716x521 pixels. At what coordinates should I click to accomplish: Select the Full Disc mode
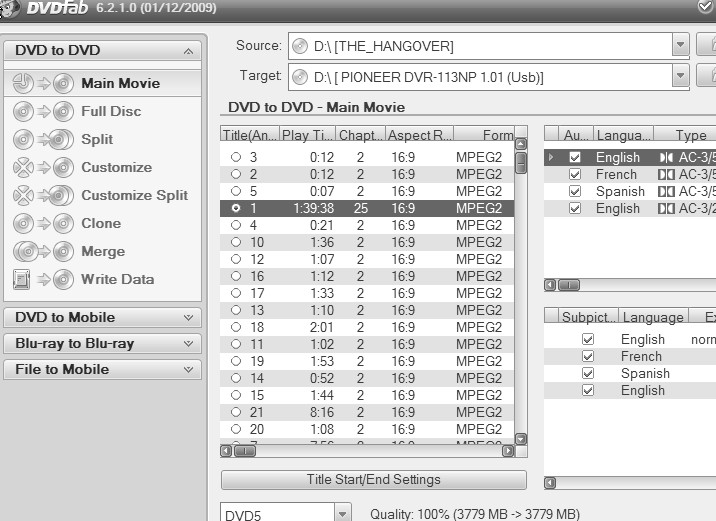click(102, 111)
